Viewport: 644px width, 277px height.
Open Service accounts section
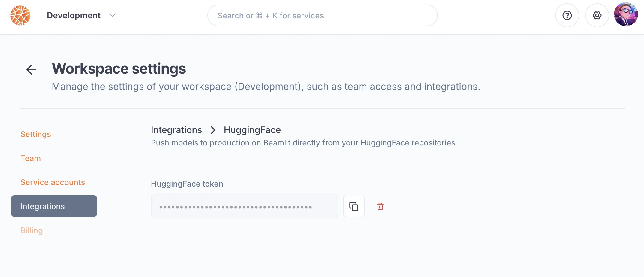coord(53,182)
